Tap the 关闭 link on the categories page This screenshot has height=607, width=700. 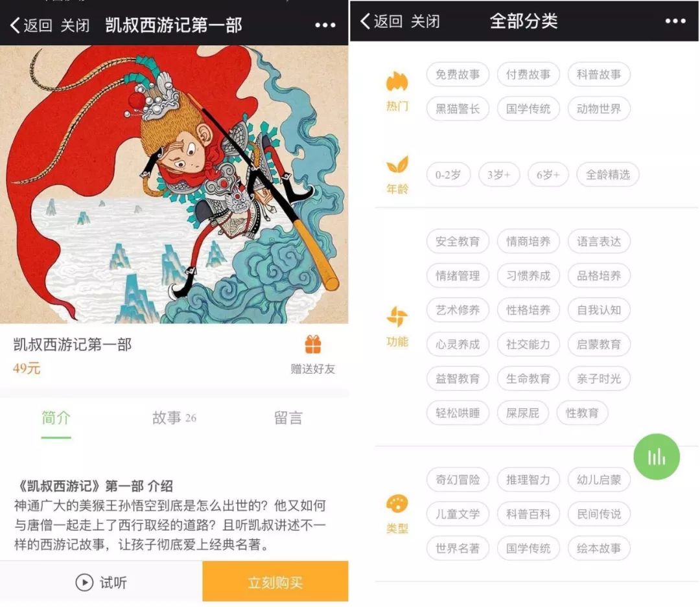click(x=425, y=21)
